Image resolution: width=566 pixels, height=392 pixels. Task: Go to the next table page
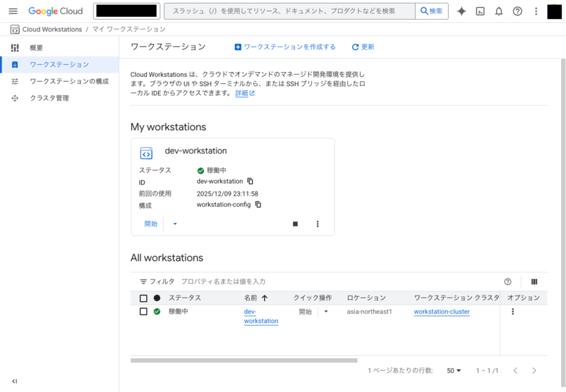tap(535, 371)
